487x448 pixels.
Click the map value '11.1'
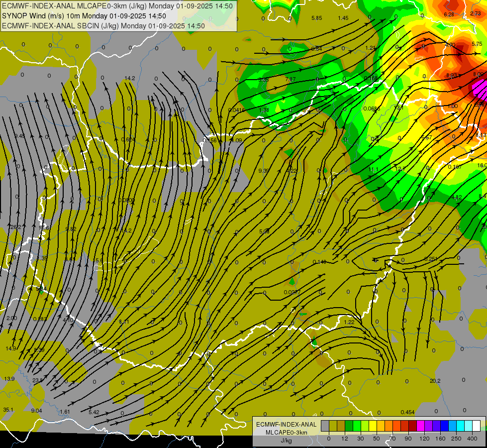[x=373, y=169]
